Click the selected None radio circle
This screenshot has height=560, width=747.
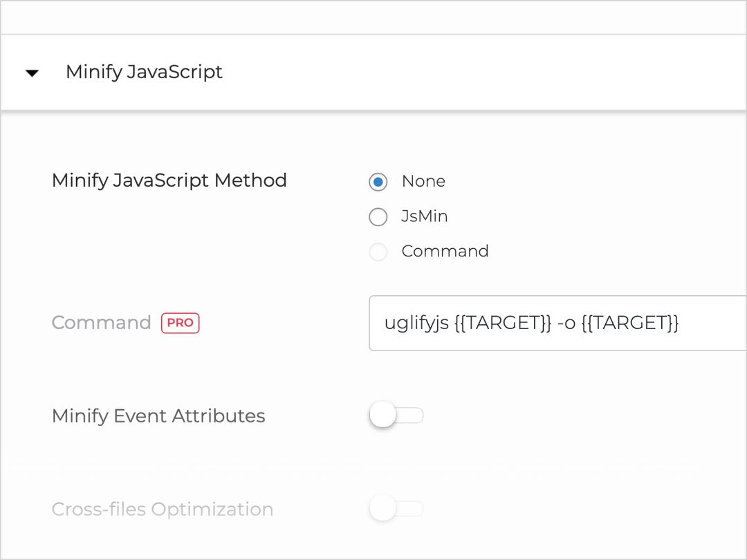[x=378, y=181]
